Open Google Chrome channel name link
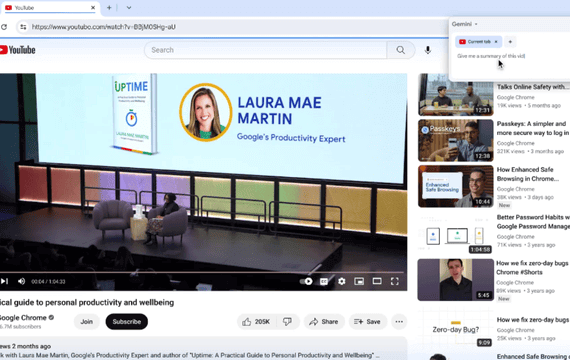This screenshot has width=570, height=360. (x=23, y=317)
